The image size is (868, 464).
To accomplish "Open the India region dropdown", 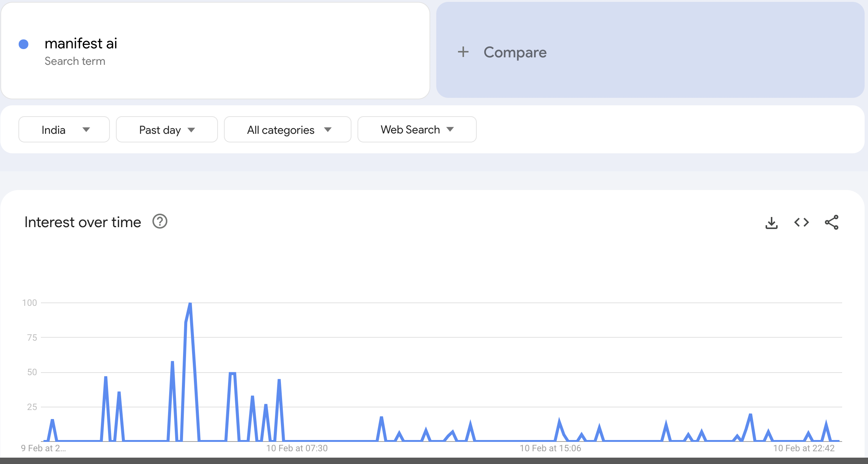I will coord(64,129).
